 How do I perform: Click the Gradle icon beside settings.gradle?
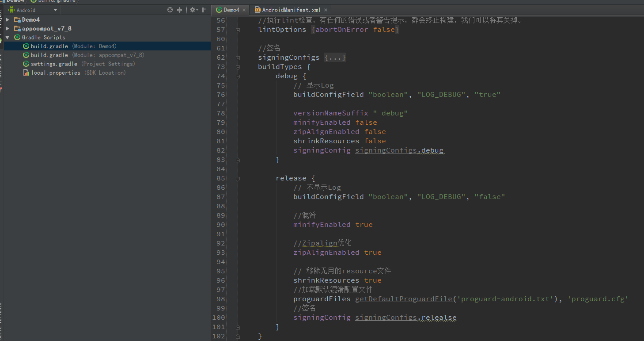[26, 64]
